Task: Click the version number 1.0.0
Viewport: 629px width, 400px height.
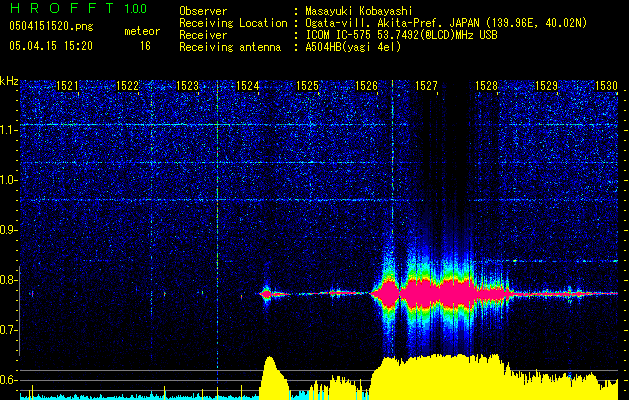Action: pyautogui.click(x=135, y=8)
